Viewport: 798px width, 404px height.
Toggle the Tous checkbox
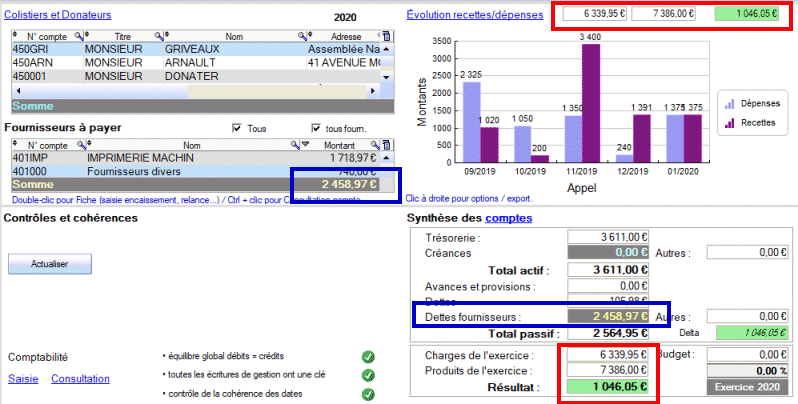(x=237, y=128)
